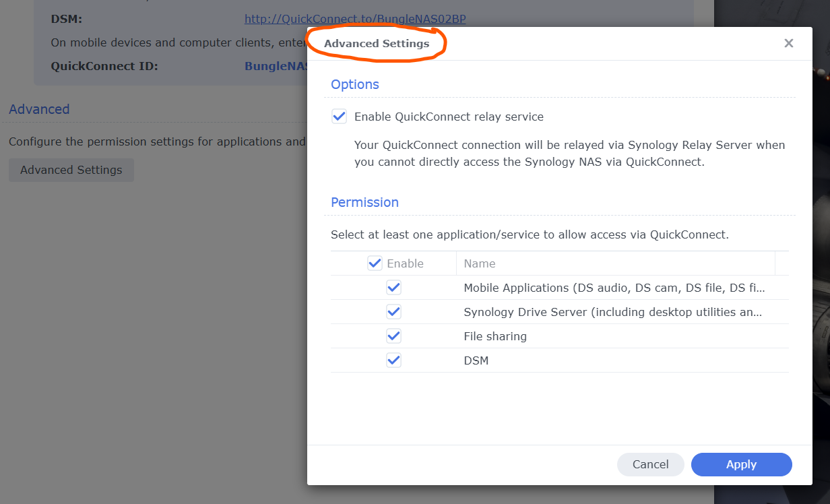This screenshot has height=504, width=830.
Task: Close the Advanced Settings dialog
Action: click(x=788, y=44)
